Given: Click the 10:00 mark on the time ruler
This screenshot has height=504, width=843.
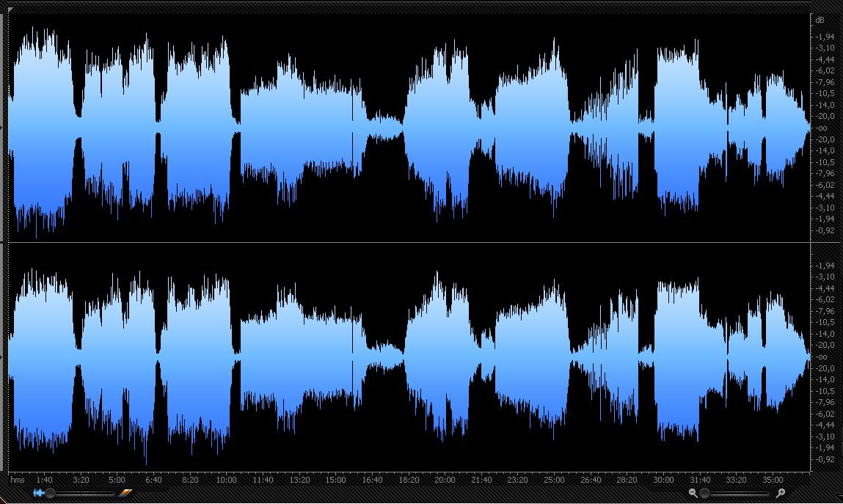Looking at the screenshot, I should click(226, 480).
